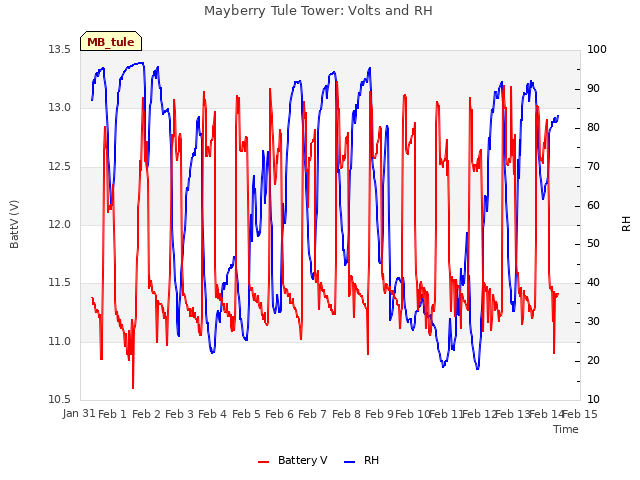Click the 'Time' x-axis title
Screen dimensions: 640x480
566,429
